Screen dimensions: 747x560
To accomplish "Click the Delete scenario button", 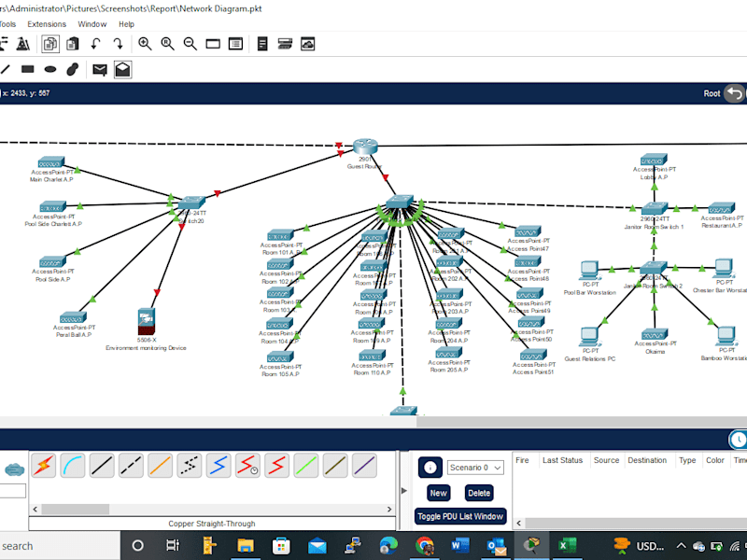I will tap(479, 493).
